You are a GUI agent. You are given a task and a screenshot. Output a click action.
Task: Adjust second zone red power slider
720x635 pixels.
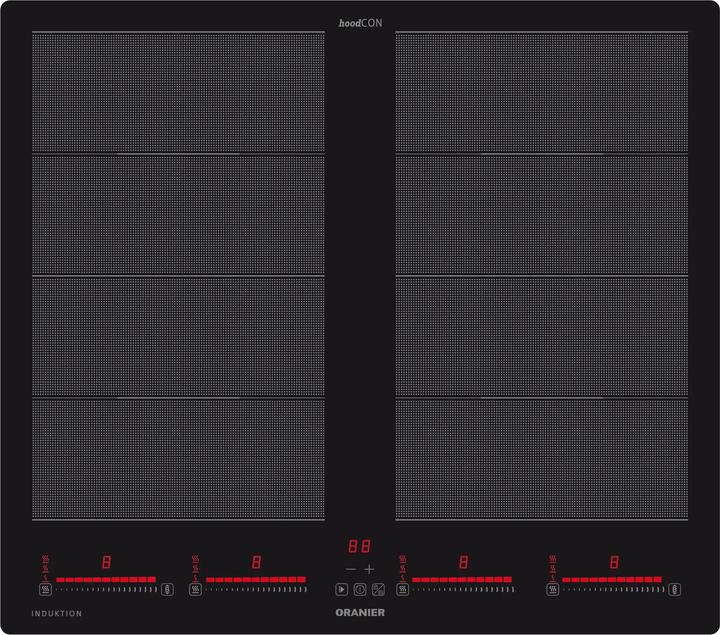coord(256,579)
